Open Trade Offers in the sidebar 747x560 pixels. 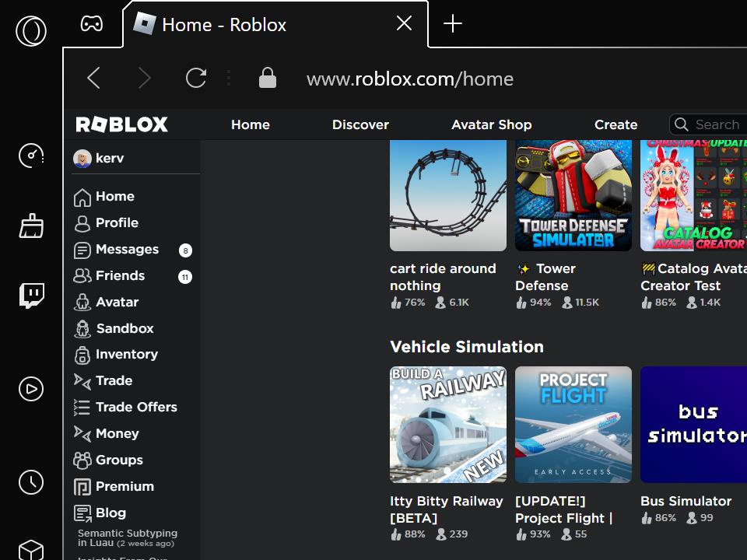tap(135, 407)
